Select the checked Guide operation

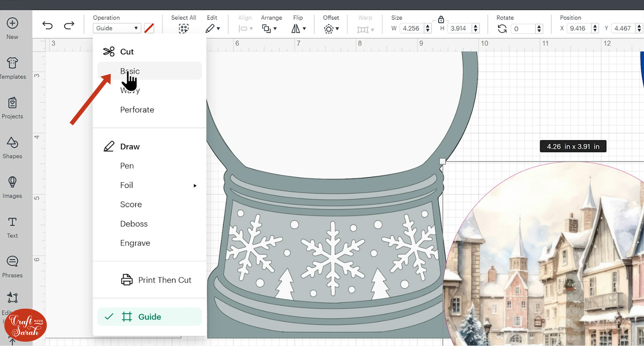pos(149,317)
